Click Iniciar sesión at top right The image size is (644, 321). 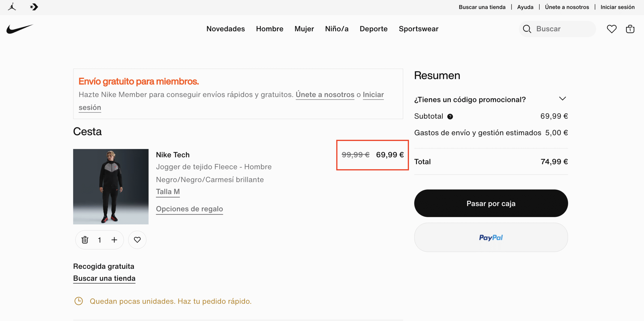(617, 7)
